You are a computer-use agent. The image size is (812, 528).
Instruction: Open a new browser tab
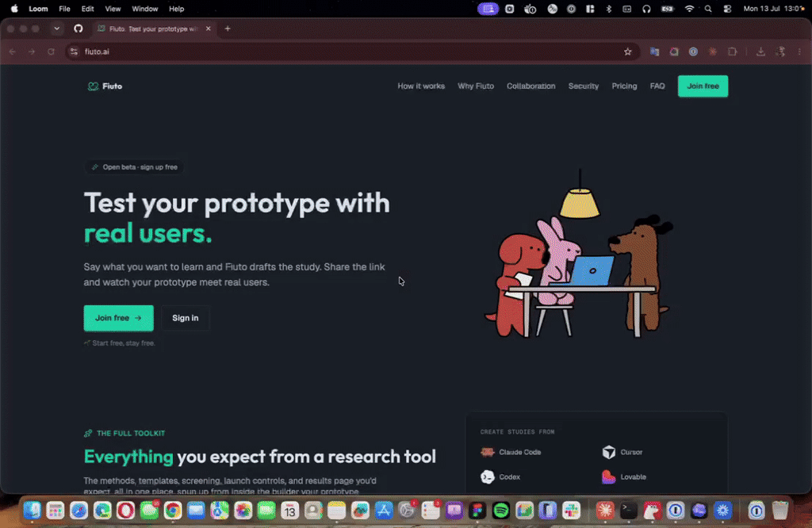pos(228,29)
